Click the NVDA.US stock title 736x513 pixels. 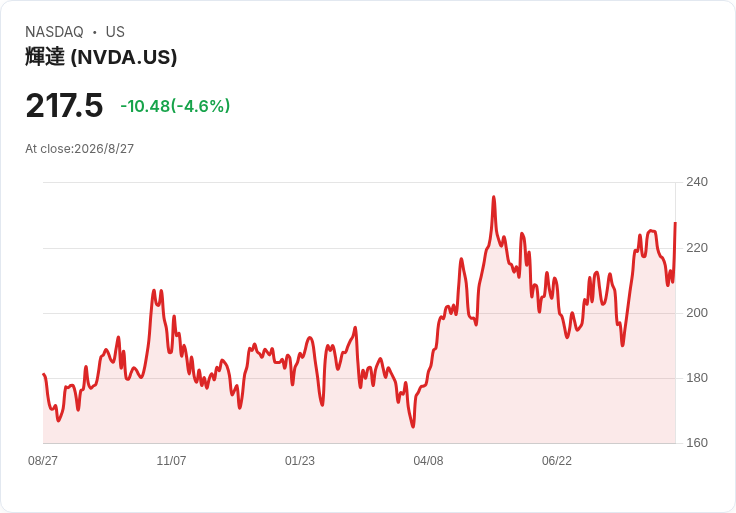(x=101, y=57)
